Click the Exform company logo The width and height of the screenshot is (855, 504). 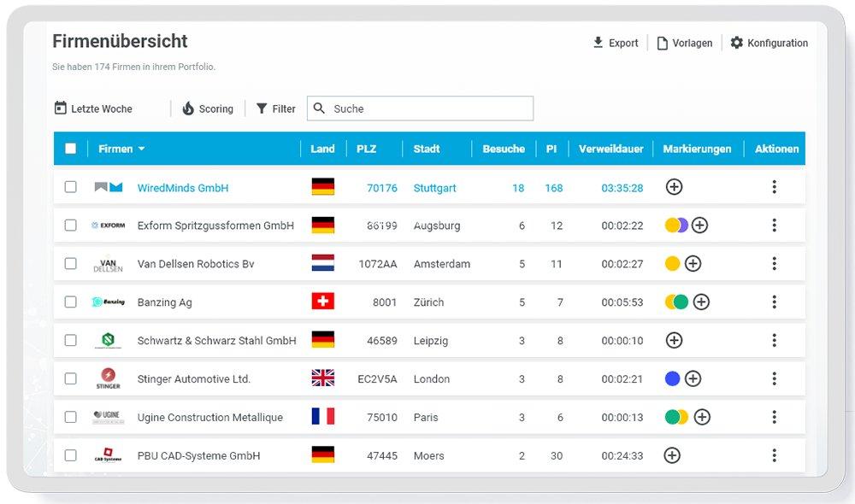108,225
